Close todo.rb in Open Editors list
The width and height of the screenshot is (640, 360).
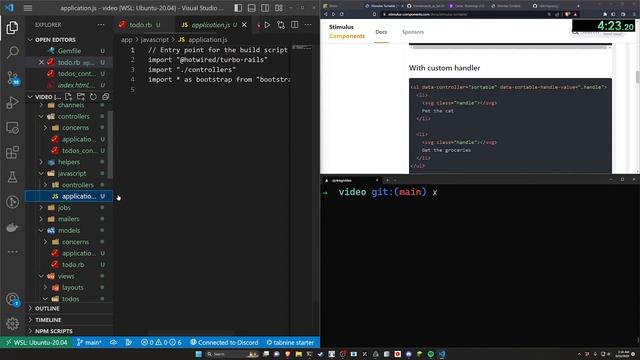pos(41,62)
